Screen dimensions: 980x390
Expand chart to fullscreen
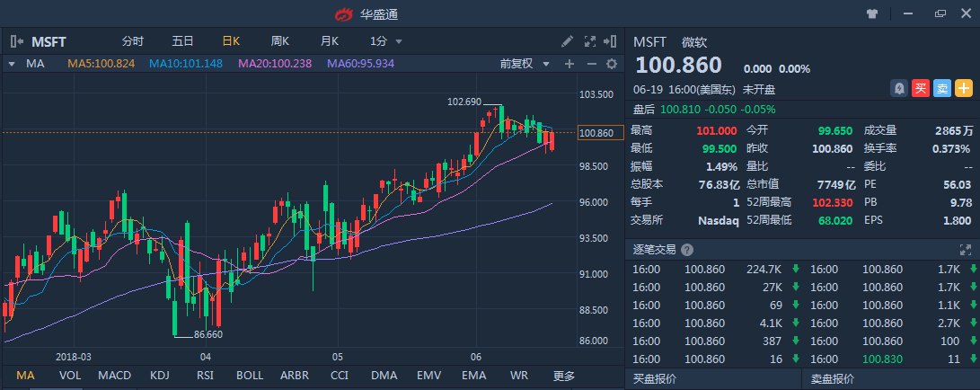(589, 42)
